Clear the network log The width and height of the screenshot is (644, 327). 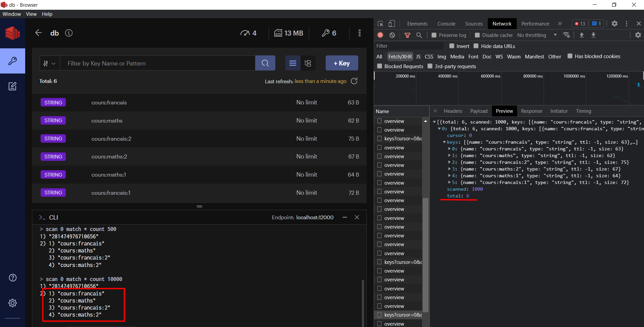(x=393, y=35)
